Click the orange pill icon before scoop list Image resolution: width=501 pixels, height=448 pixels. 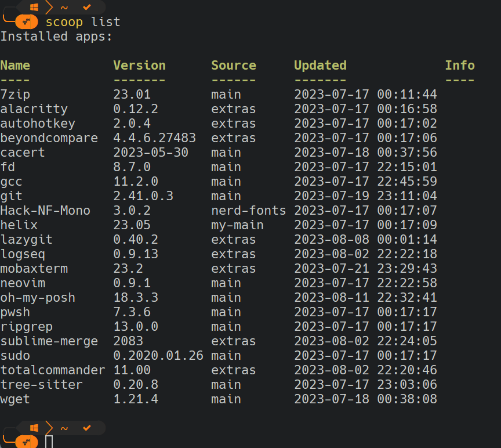(x=26, y=22)
